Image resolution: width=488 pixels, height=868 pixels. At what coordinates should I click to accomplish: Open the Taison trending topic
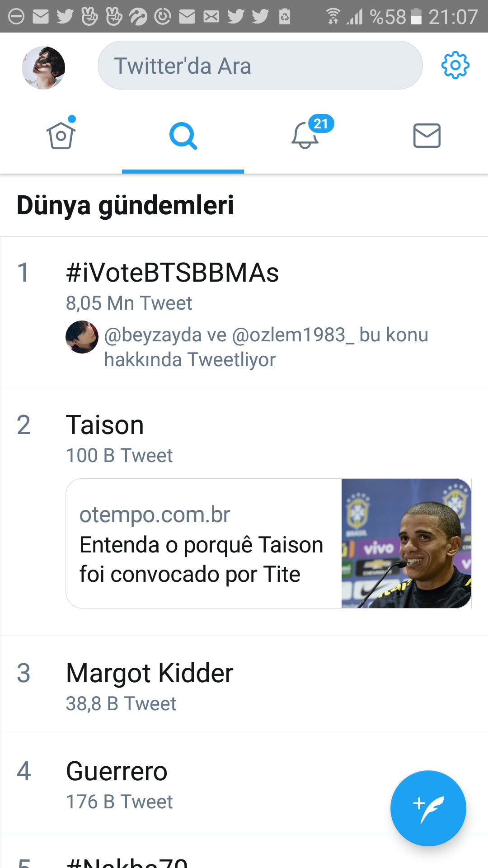coord(105,425)
